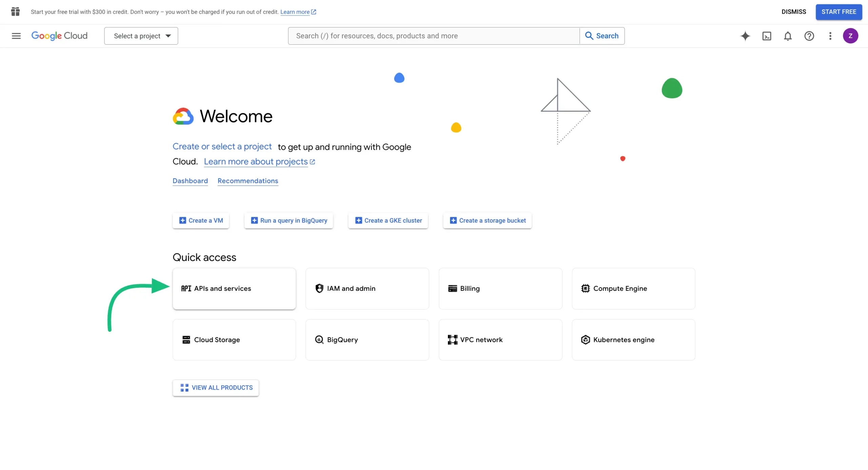Click the Create a VM button
Screen dimensions: 868x470
coord(201,220)
